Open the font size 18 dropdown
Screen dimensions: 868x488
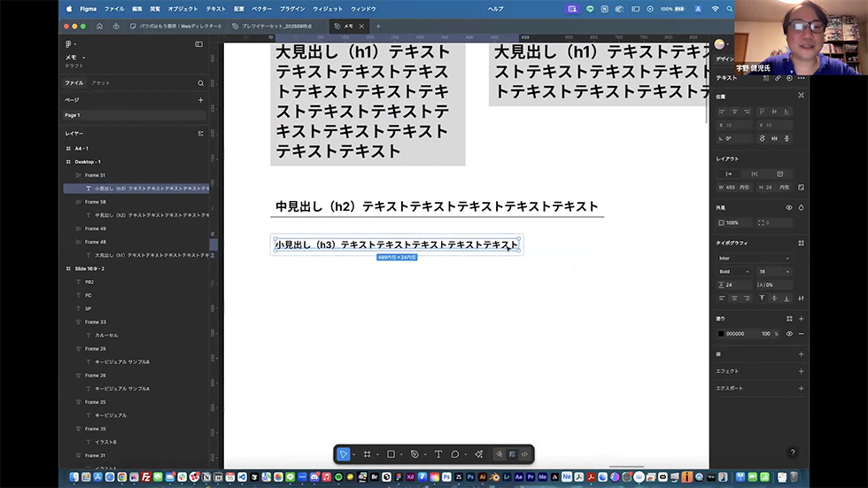point(774,272)
